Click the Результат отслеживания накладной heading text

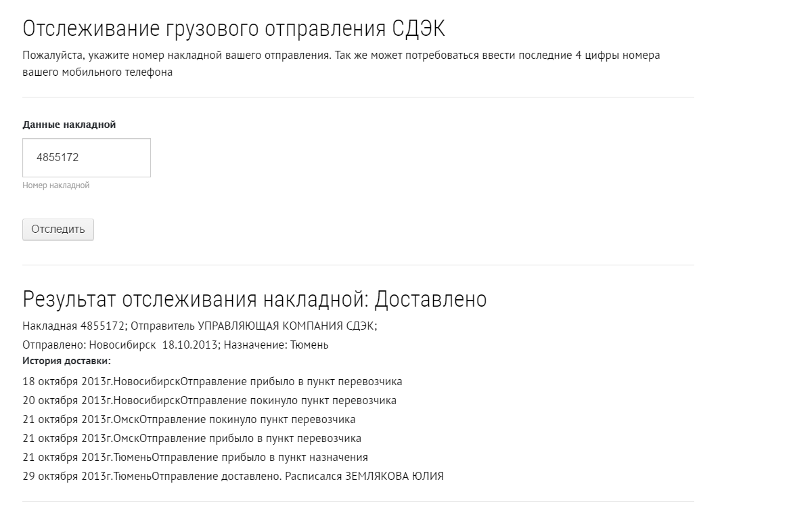coord(195,299)
